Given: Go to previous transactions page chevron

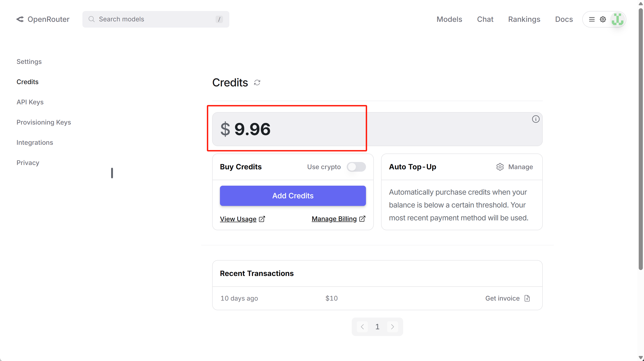Looking at the screenshot, I should point(362,327).
